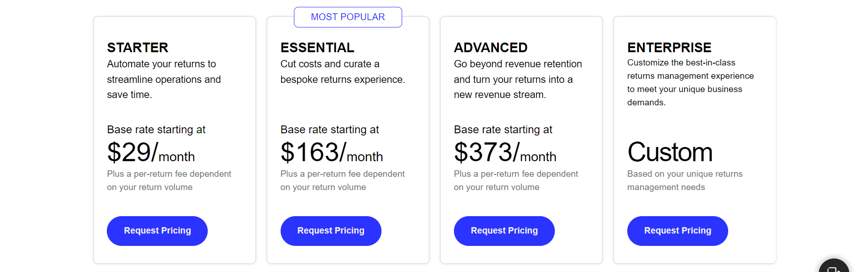Select the ENTERPRISE plan title
This screenshot has height=272, width=868.
click(x=669, y=48)
